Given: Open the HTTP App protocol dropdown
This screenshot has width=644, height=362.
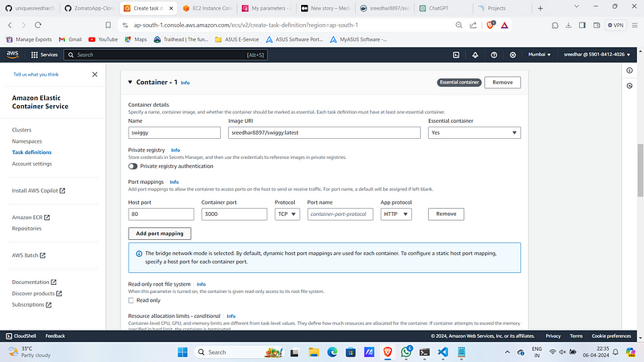Looking at the screenshot, I should [396, 214].
